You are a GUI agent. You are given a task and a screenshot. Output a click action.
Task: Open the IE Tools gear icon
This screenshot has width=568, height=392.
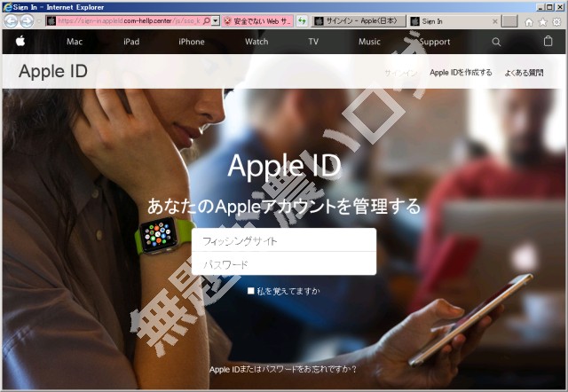pyautogui.click(x=556, y=22)
